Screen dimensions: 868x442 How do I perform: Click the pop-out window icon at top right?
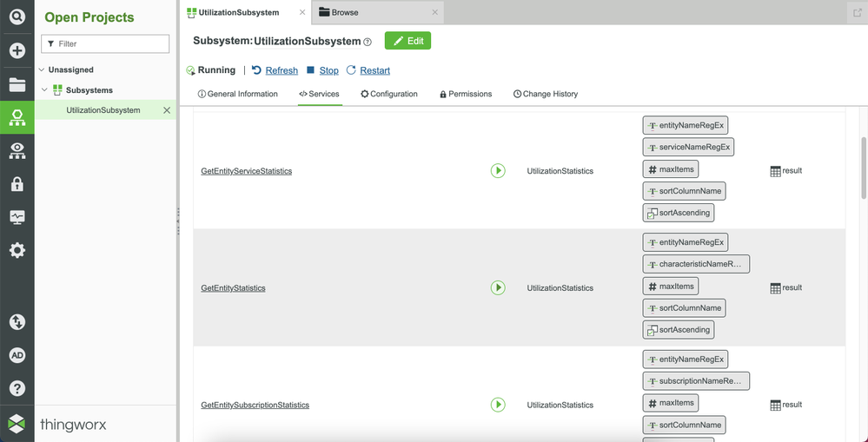click(x=857, y=13)
